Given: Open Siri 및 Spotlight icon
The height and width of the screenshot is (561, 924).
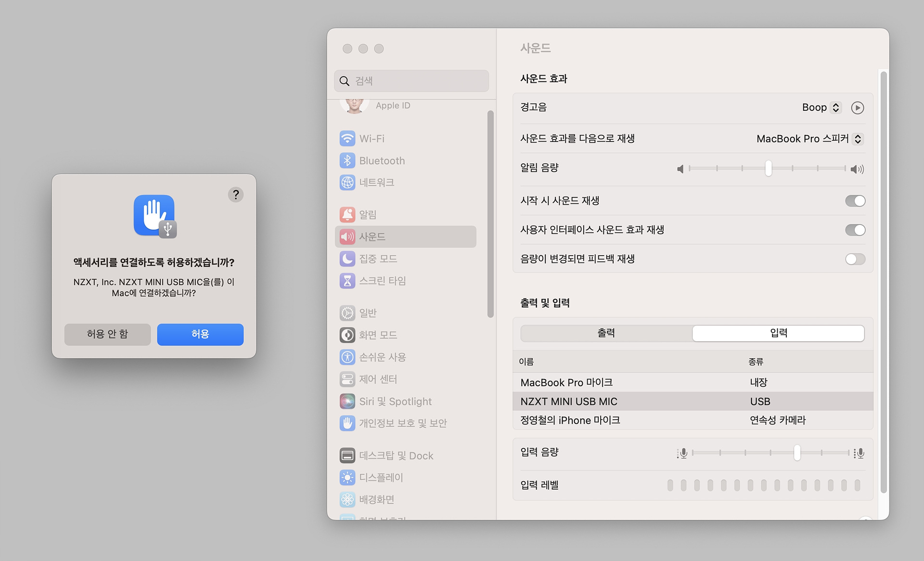Looking at the screenshot, I should point(347,401).
